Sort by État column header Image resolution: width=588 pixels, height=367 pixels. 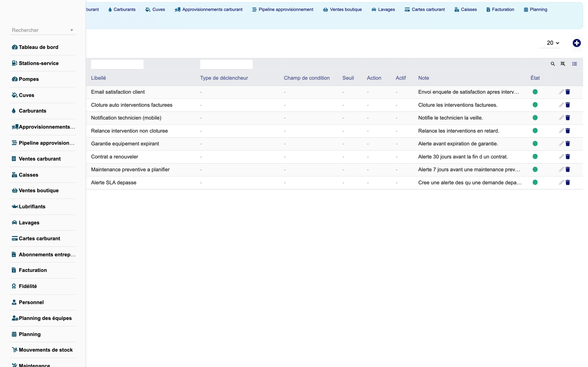click(535, 78)
